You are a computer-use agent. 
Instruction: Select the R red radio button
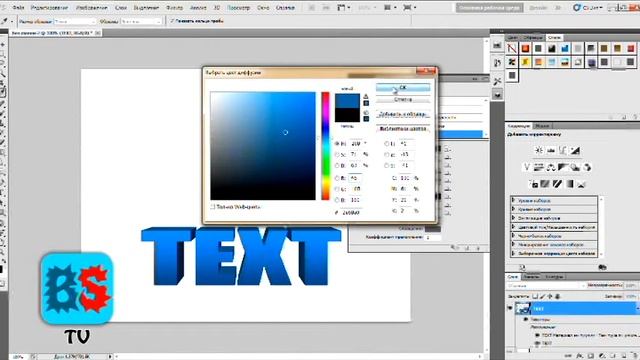337,178
